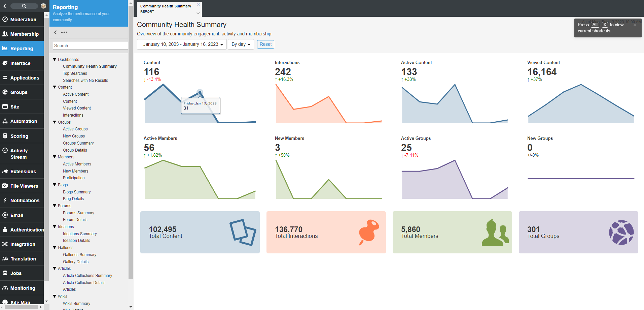
Task: Open Groups Summary report
Action: (78, 143)
